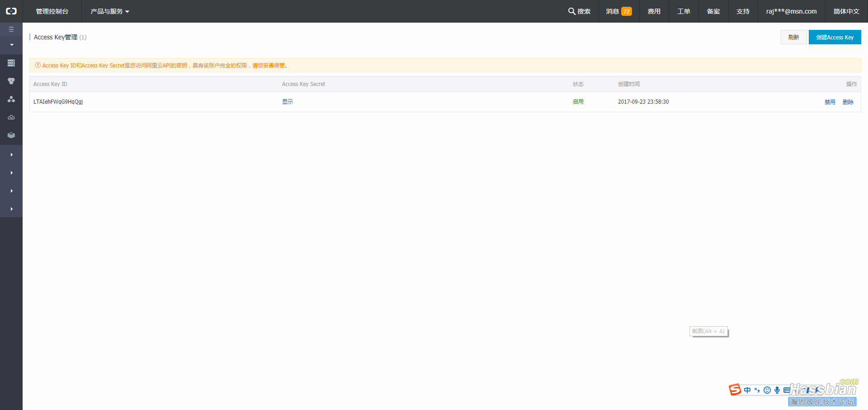The width and height of the screenshot is (868, 410).
Task: Collapse the sidebar section with down arrow
Action: (x=11, y=45)
